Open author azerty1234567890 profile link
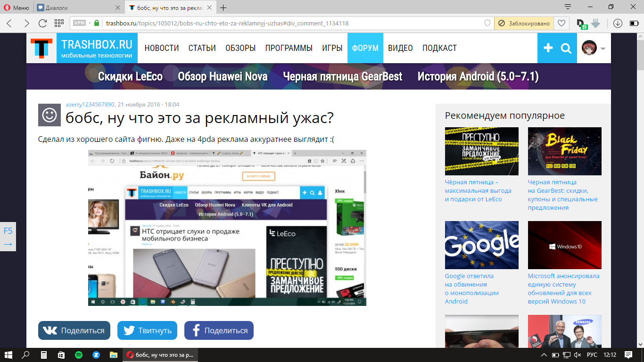 (90, 104)
